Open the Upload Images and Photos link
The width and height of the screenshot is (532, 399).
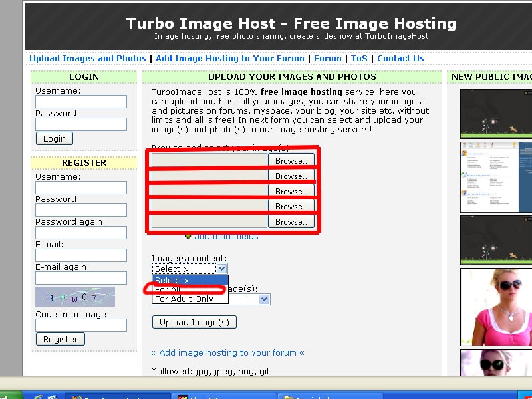pyautogui.click(x=88, y=59)
